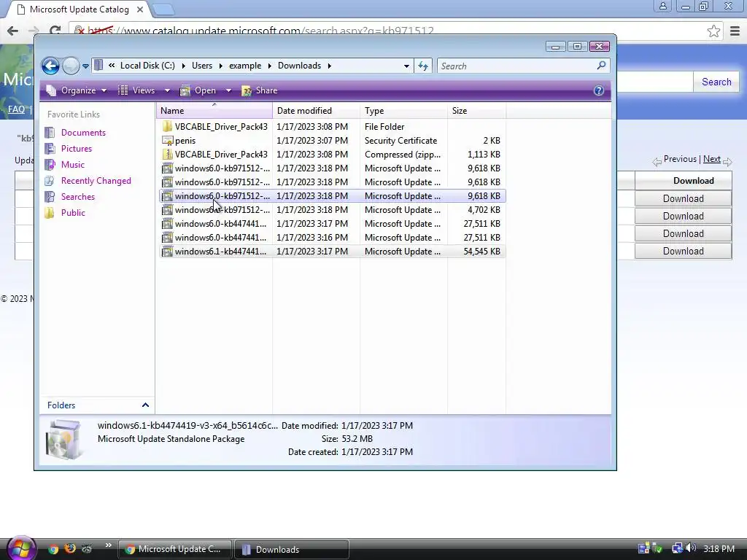
Task: Click the Music icon in the sidebar
Action: [50, 165]
